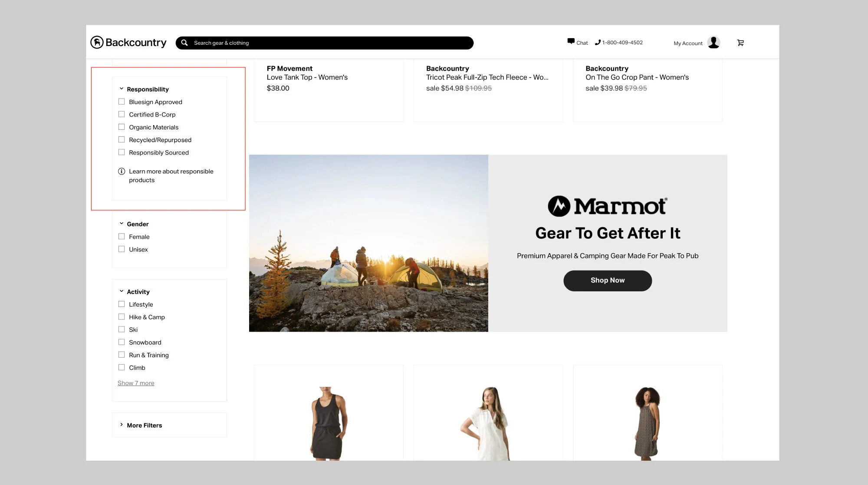Select the Snowboard activity checkbox
Screen dimensions: 868x485
pos(122,342)
